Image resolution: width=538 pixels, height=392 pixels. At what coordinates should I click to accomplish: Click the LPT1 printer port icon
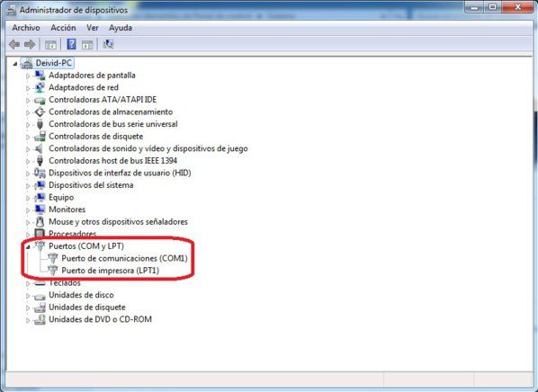point(52,271)
